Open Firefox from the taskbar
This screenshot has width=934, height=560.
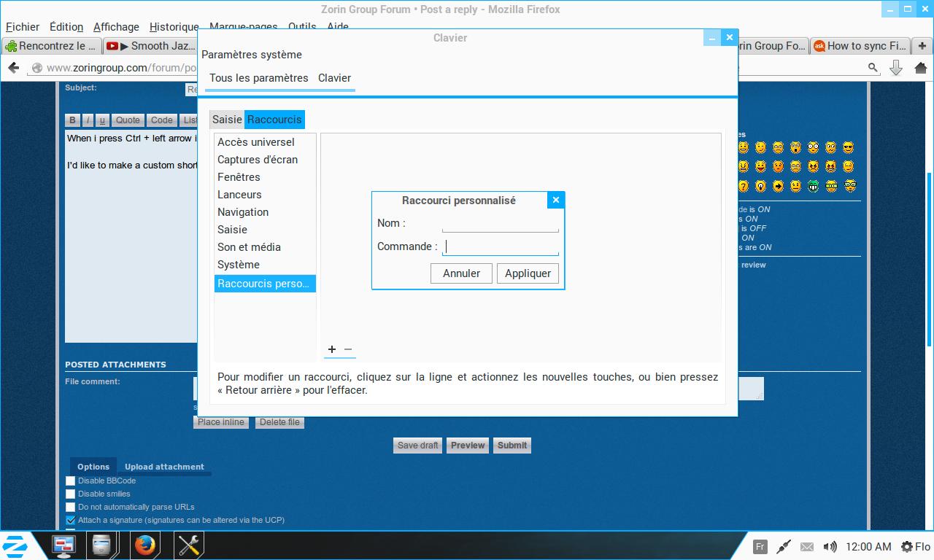pos(145,545)
